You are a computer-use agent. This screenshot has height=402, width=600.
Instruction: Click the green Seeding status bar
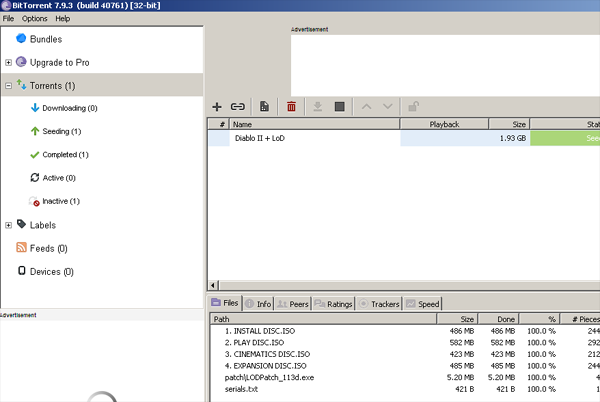tap(565, 138)
